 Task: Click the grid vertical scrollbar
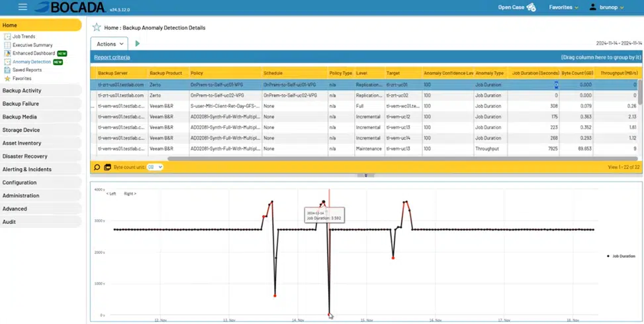[x=640, y=92]
